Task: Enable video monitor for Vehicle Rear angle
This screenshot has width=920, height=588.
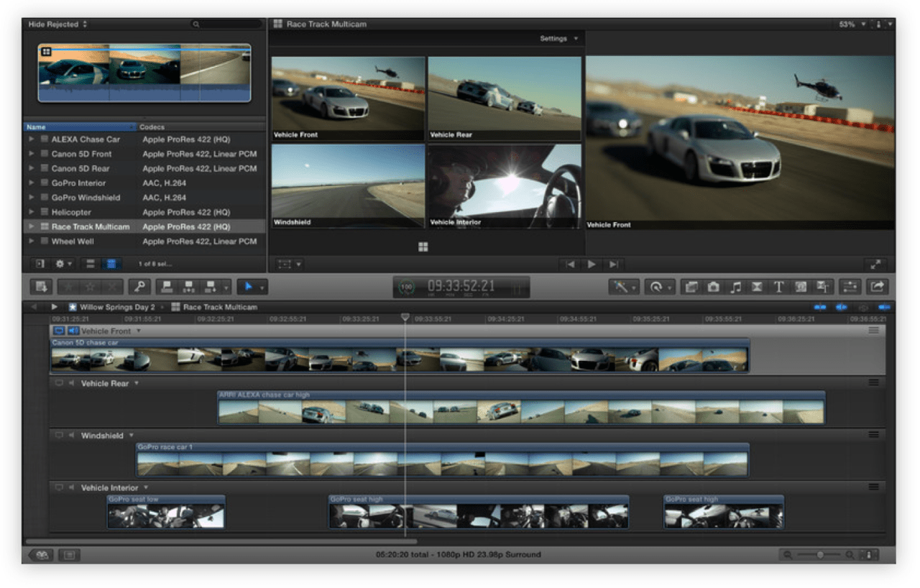Action: (x=59, y=383)
